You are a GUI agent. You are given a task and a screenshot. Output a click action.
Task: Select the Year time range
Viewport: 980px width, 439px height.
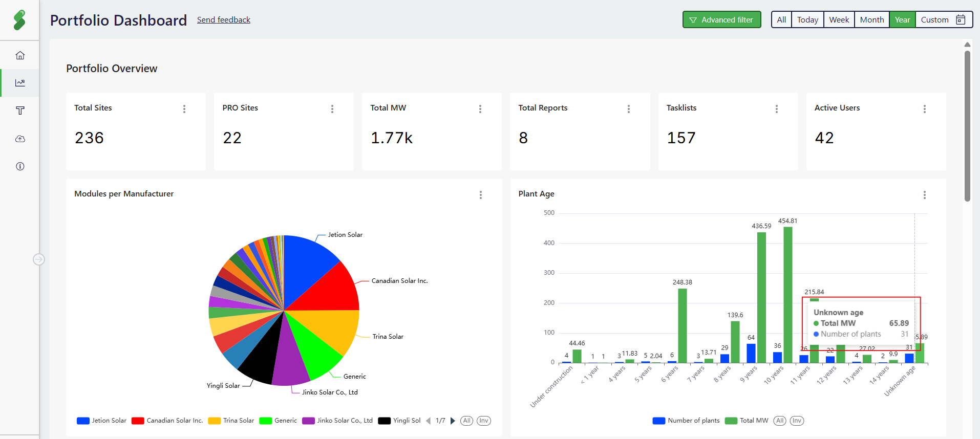[x=902, y=20]
